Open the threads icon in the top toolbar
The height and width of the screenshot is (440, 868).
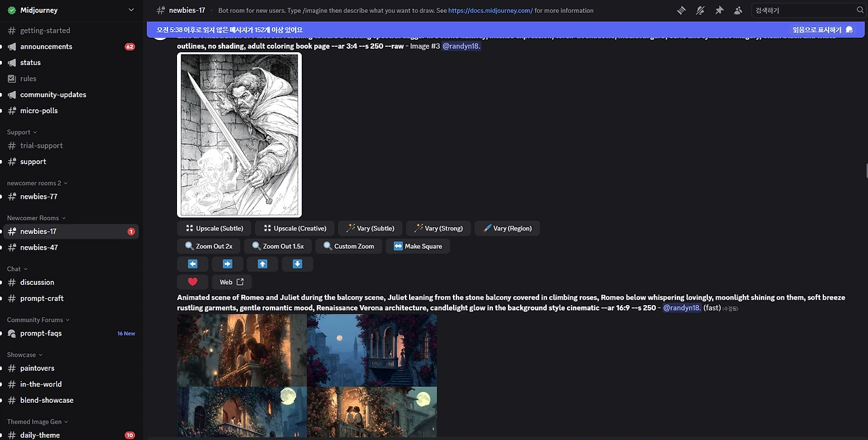point(682,10)
